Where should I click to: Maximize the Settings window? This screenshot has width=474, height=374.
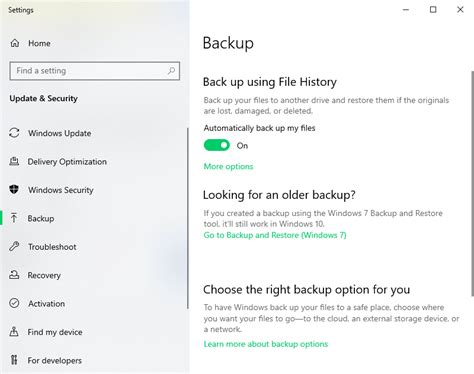[433, 10]
